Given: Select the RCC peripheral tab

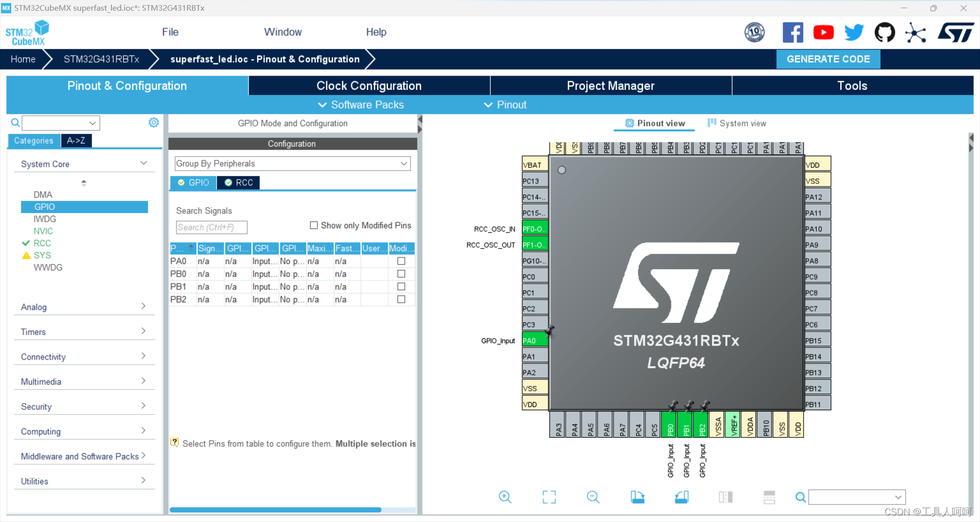Looking at the screenshot, I should click(x=238, y=183).
